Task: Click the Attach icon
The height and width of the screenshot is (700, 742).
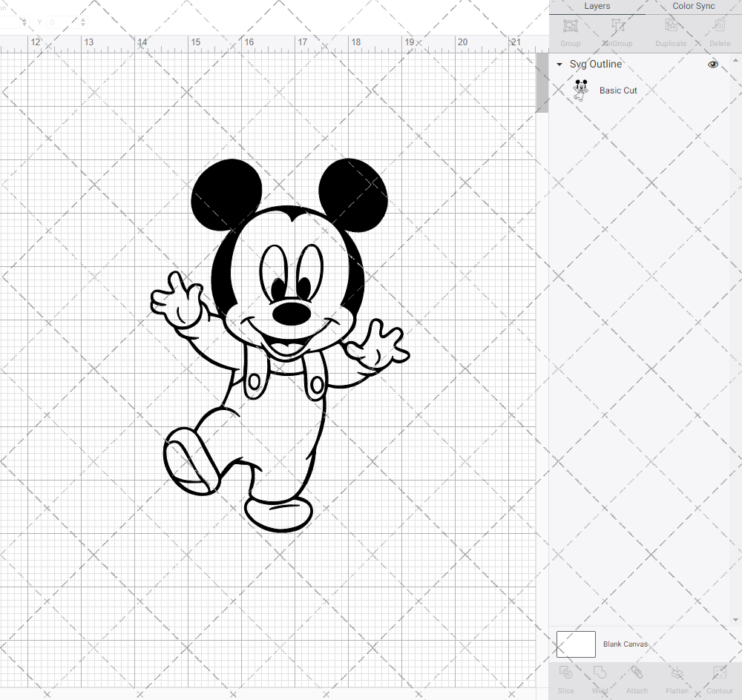Action: pyautogui.click(x=637, y=678)
